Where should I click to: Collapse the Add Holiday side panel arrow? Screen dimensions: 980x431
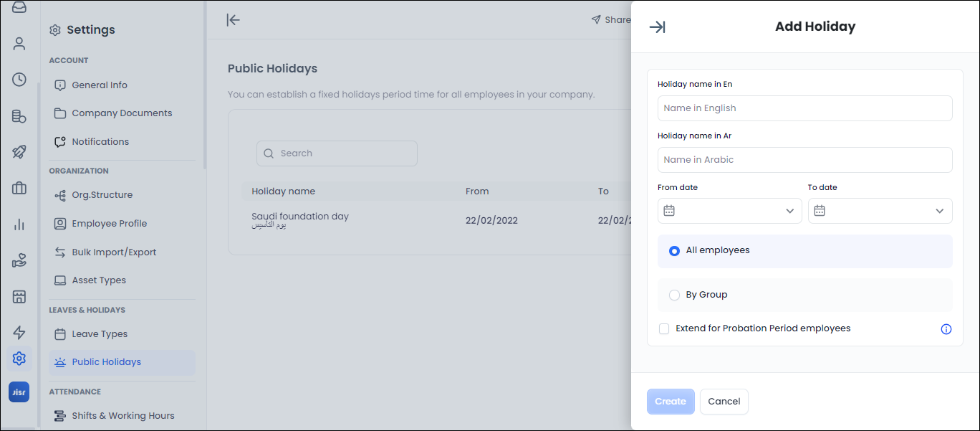[657, 27]
